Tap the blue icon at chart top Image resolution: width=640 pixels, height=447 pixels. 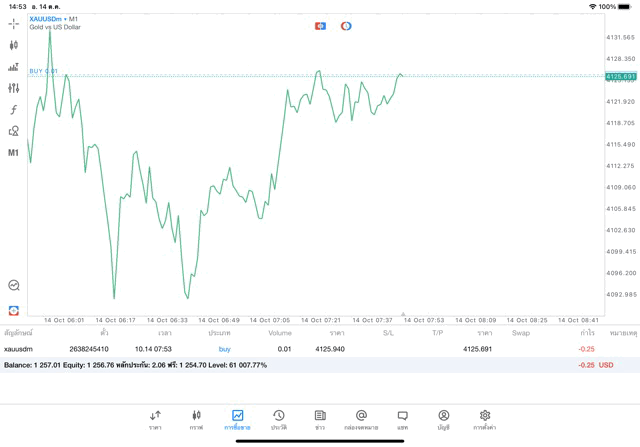pyautogui.click(x=320, y=26)
